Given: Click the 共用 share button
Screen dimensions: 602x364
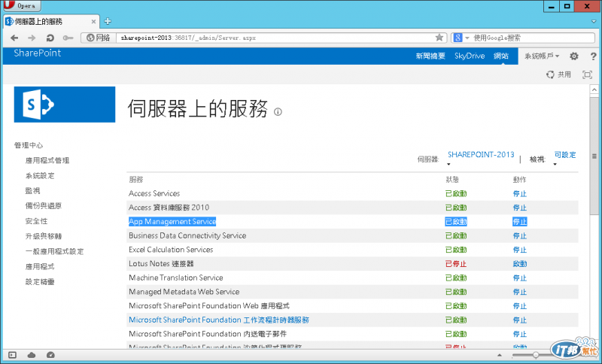Looking at the screenshot, I should coord(558,74).
